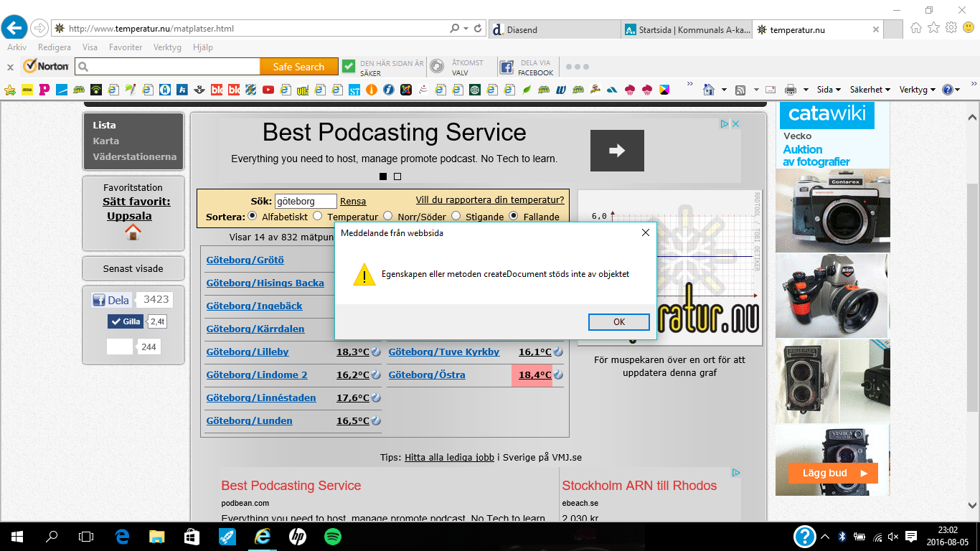980x551 pixels.
Task: Select the Norr/Söder sort radio button
Action: (x=388, y=216)
